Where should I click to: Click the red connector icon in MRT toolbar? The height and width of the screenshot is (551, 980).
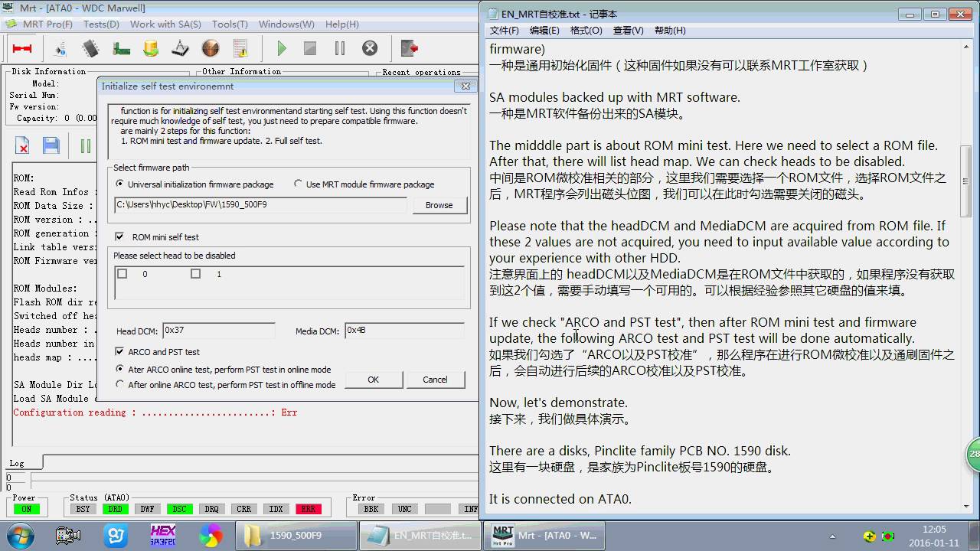point(21,48)
